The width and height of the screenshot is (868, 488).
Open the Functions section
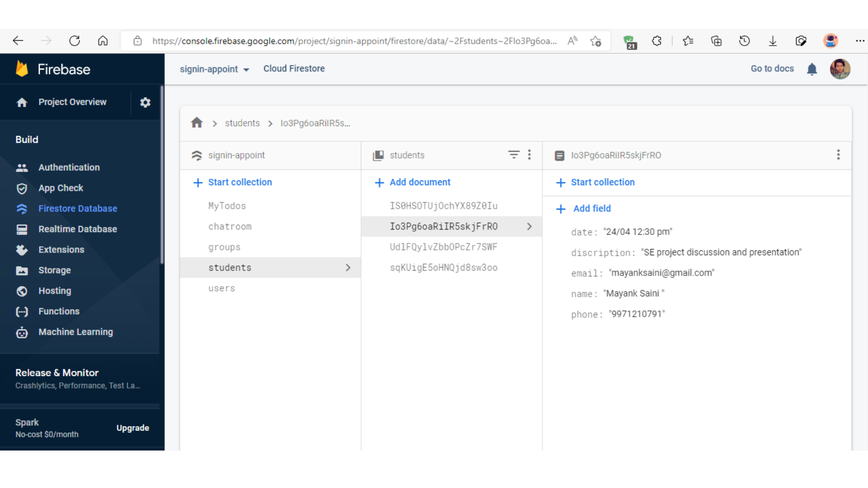tap(59, 311)
